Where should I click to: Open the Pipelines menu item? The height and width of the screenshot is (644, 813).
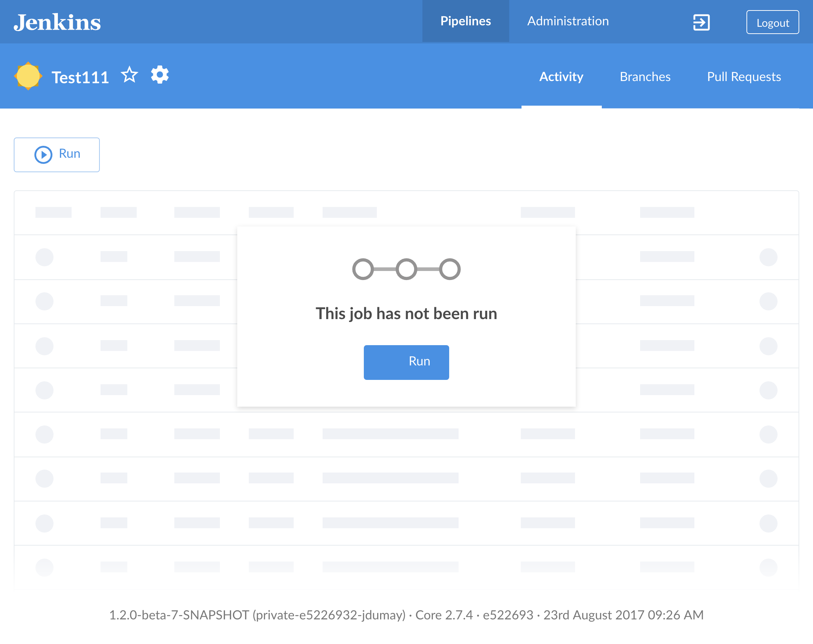pos(465,21)
